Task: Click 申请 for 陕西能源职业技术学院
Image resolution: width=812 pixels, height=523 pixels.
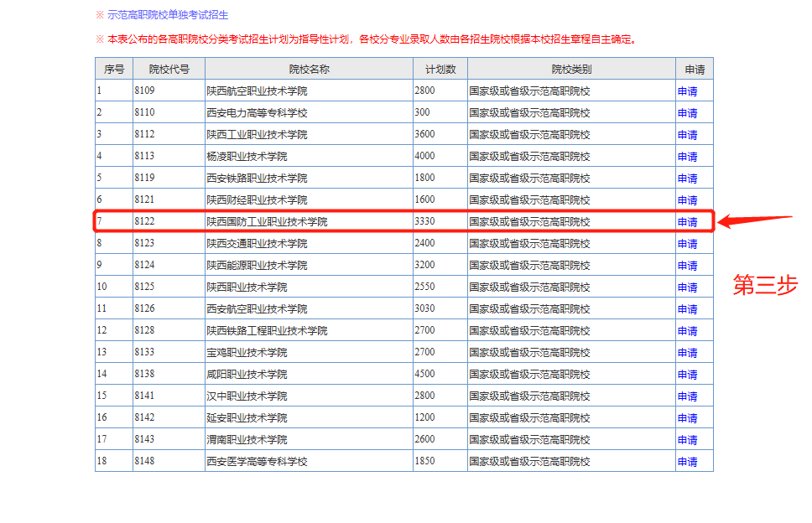Action: (687, 266)
